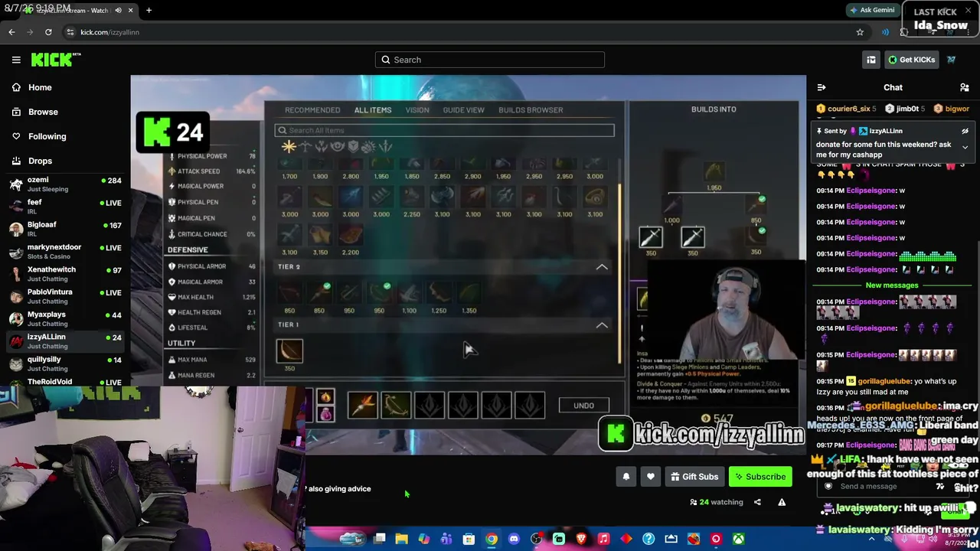Viewport: 980px width, 551px height.
Task: Open Discord from the taskbar
Action: (514, 540)
